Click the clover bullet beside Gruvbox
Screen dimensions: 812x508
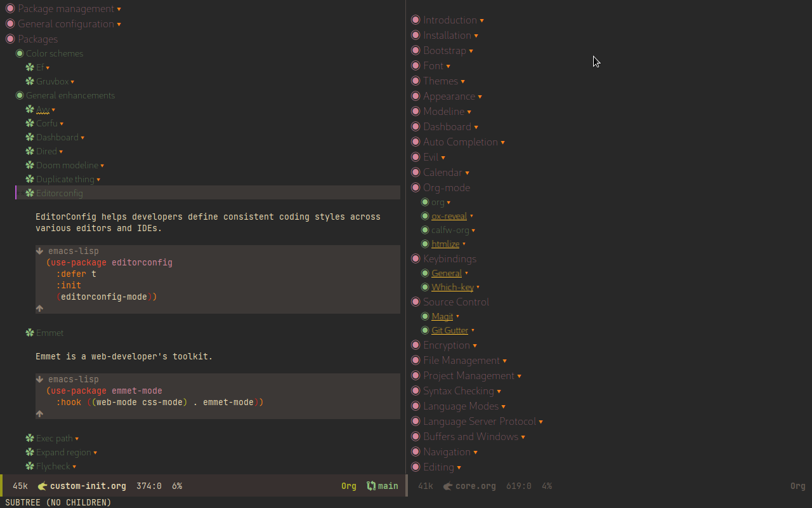click(x=30, y=81)
